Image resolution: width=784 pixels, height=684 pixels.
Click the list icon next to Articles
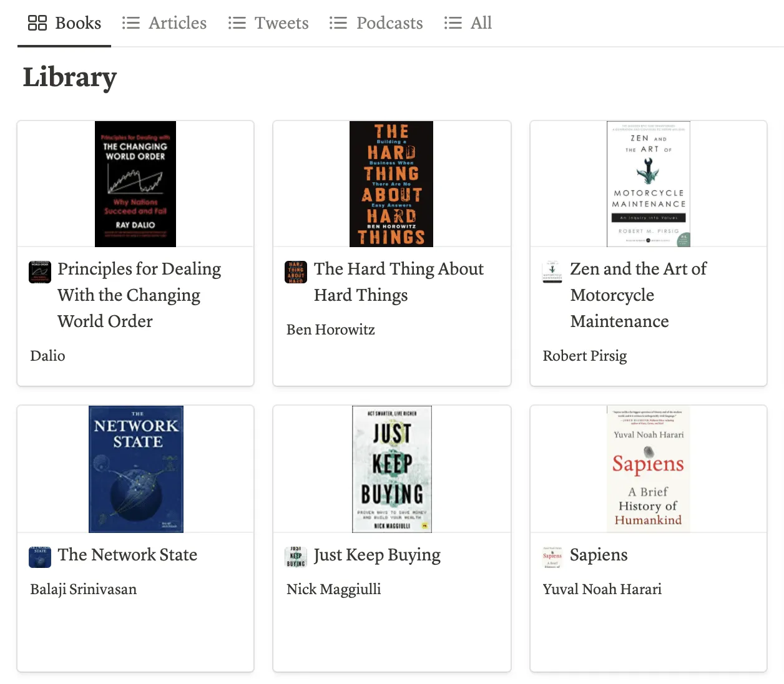(x=131, y=23)
